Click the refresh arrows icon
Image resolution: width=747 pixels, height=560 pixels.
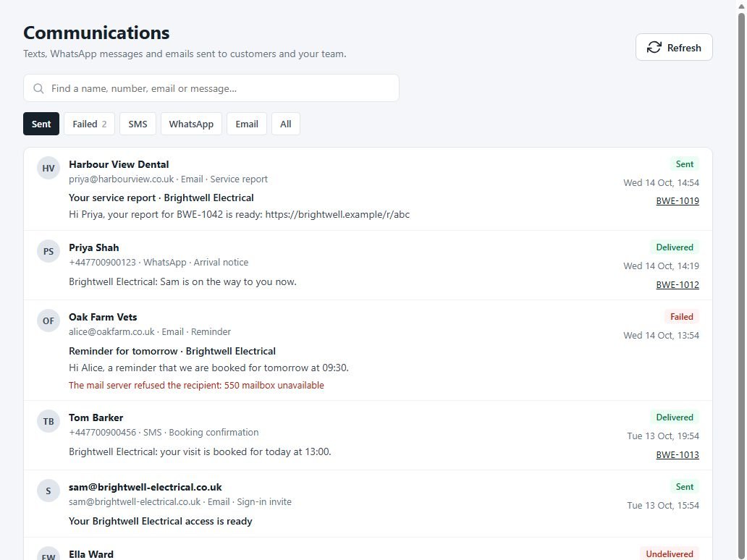pos(654,47)
